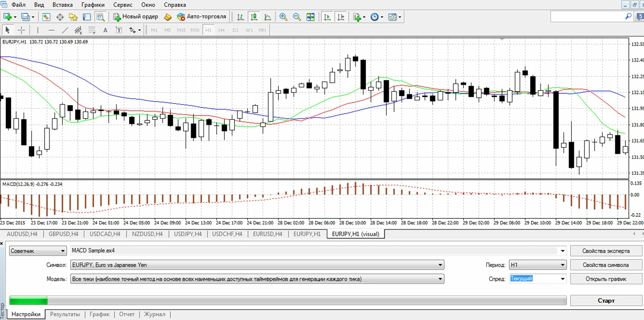Expand the Модель testing method dropdown
Image resolution: width=644 pixels, height=320 pixels.
(440, 279)
